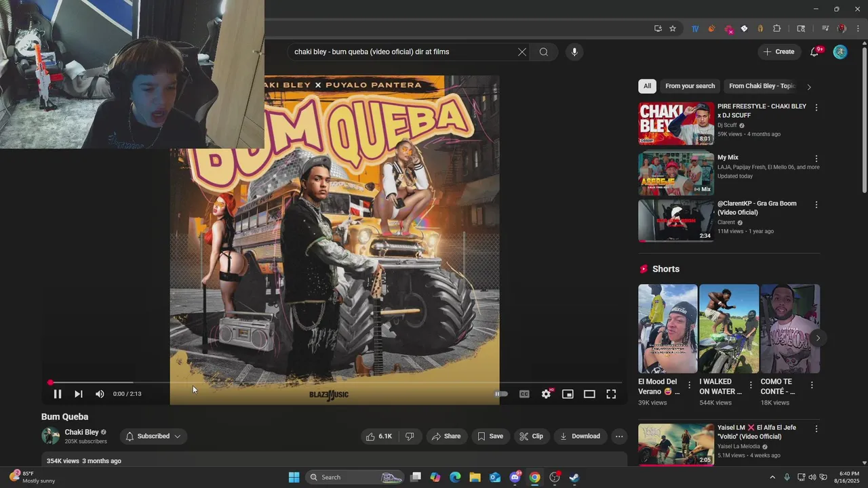Image resolution: width=868 pixels, height=488 pixels.
Task: Open the Chrome Extensions puzzle icon
Action: [x=777, y=28]
